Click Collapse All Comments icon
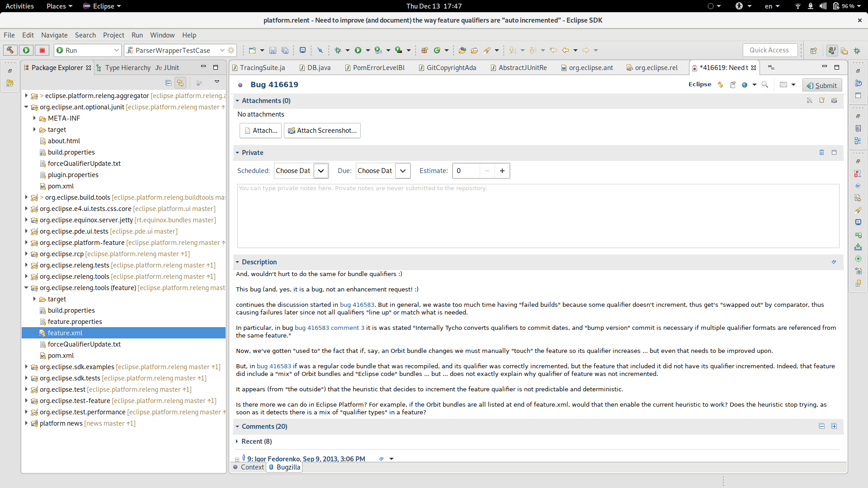Viewport: 868px width, 488px height. point(822,426)
